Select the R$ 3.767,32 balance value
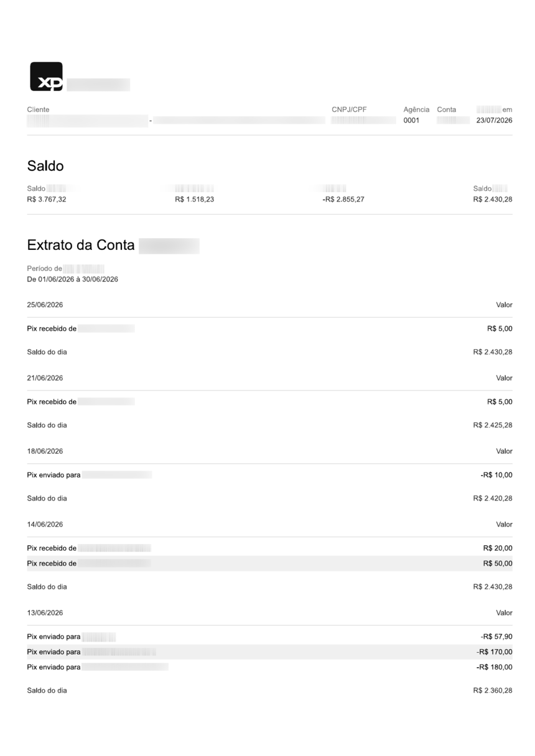Screen dimensions: 535x756 (47, 200)
